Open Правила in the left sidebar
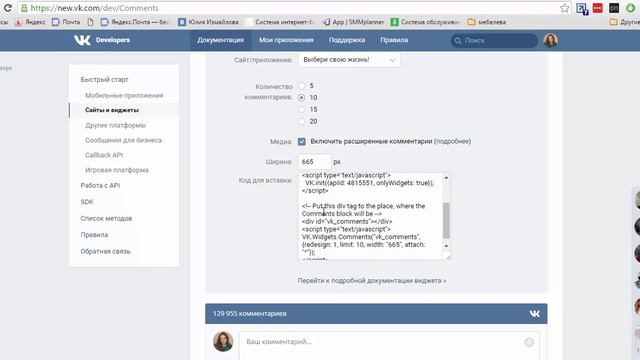 [94, 235]
